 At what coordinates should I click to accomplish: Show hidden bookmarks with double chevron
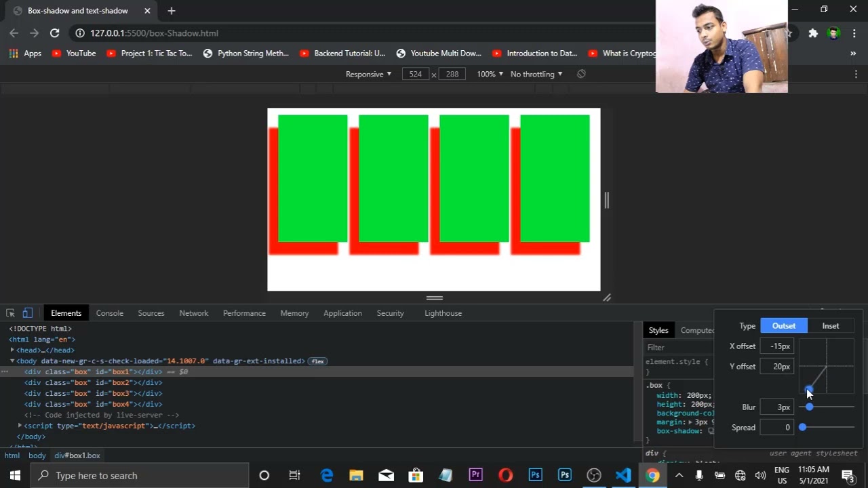(x=853, y=54)
